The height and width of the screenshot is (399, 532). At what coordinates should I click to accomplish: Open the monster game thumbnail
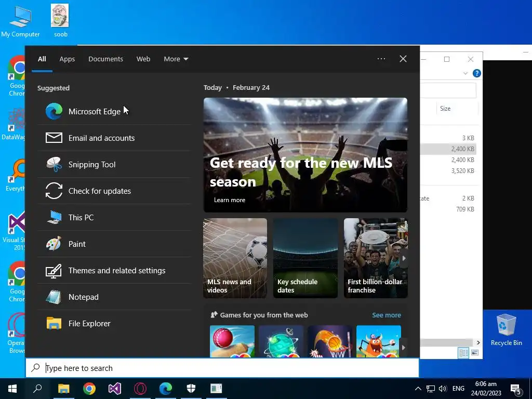tap(379, 341)
